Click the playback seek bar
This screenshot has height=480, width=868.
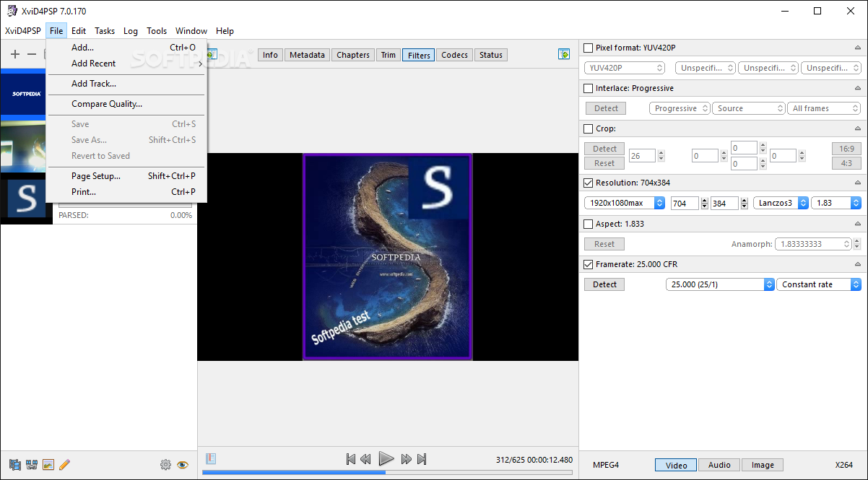click(387, 473)
